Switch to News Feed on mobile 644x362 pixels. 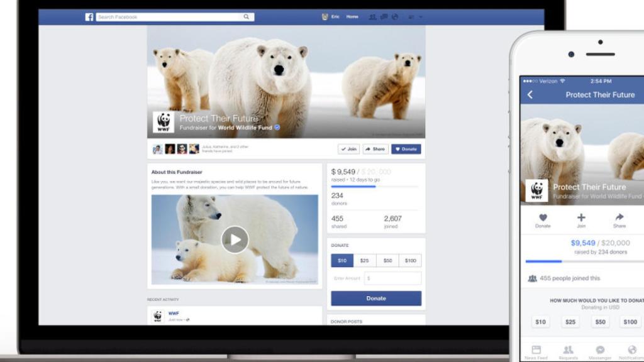536,349
